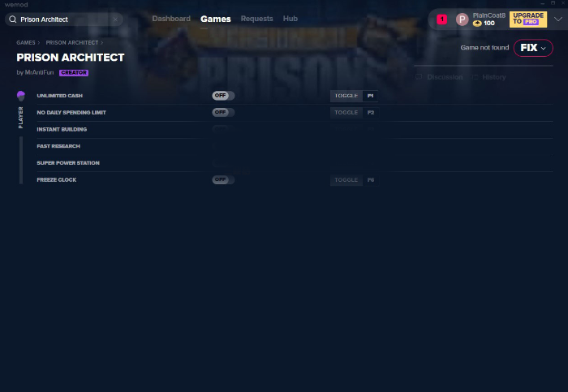Click the Player category icon
The width and height of the screenshot is (568, 392).
point(21,96)
